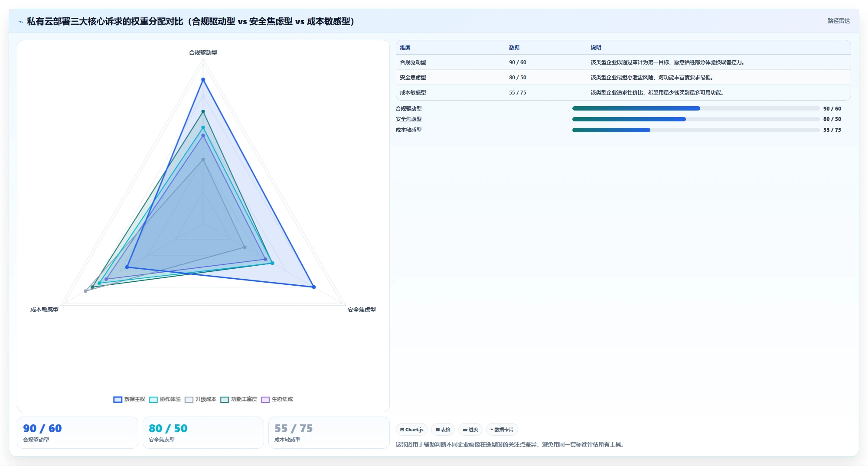Click the Chart.js tag chip
This screenshot has height=466, width=868.
[x=411, y=430]
